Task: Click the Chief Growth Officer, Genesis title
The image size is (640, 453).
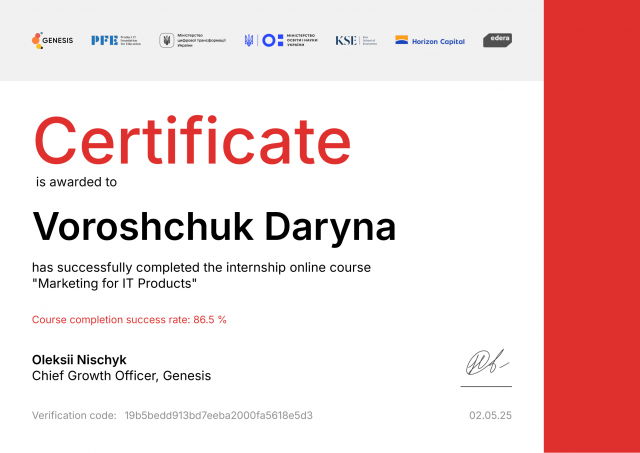Action: 121,376
